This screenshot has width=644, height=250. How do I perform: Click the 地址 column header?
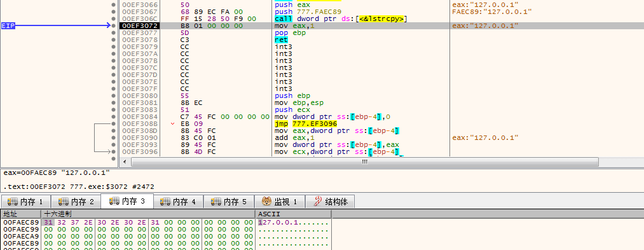tap(20, 214)
